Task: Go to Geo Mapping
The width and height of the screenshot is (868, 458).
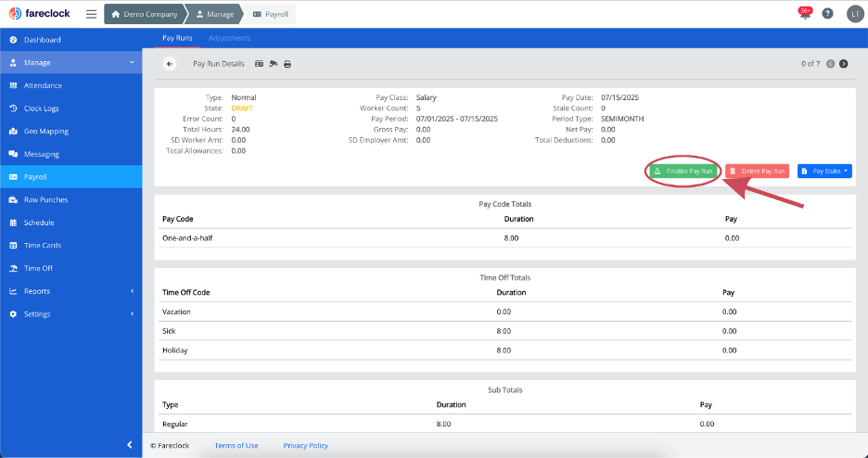Action: (x=70, y=131)
